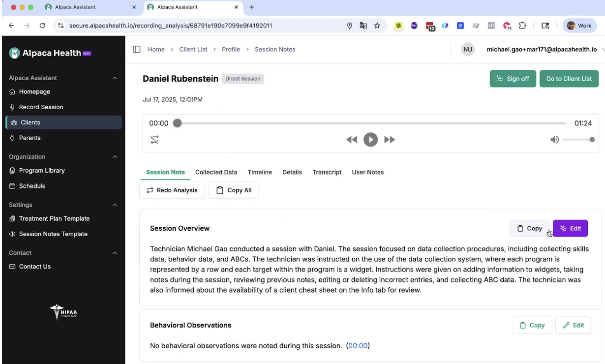The width and height of the screenshot is (605, 364).
Task: Switch to Timeline tab
Action: pyautogui.click(x=260, y=172)
